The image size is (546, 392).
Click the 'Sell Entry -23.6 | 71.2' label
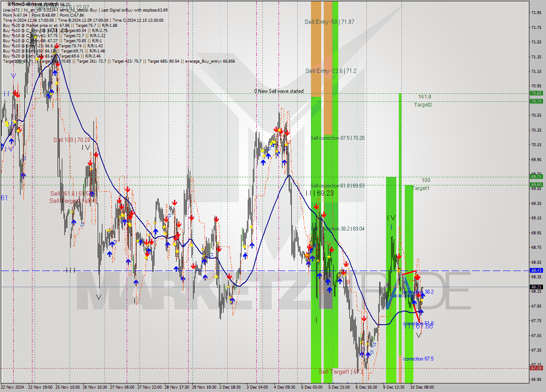[331, 71]
